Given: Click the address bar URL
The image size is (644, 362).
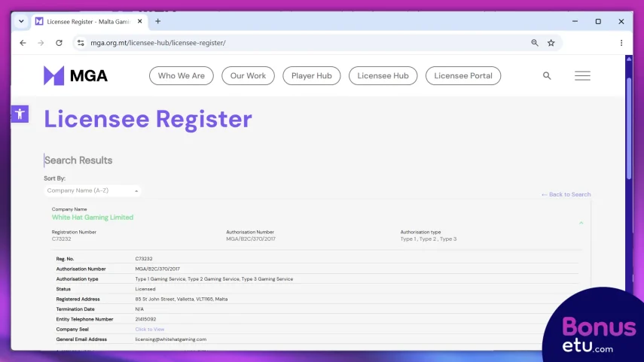Looking at the screenshot, I should pos(157,43).
